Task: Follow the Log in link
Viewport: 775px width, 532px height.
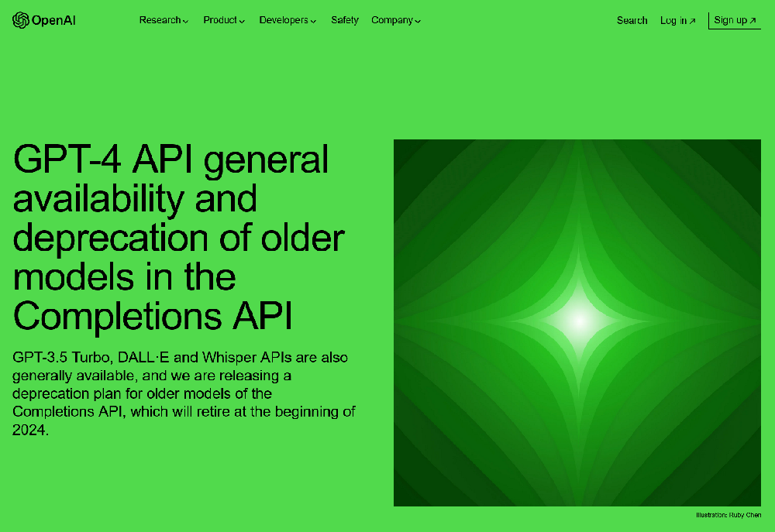Action: click(x=677, y=20)
